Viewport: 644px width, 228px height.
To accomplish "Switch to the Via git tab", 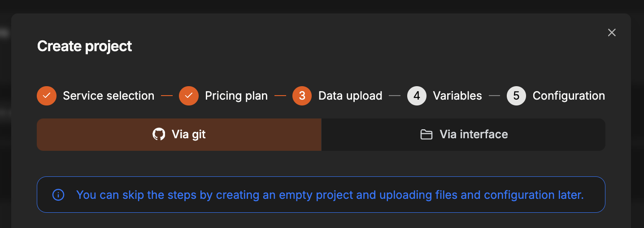I will 179,134.
